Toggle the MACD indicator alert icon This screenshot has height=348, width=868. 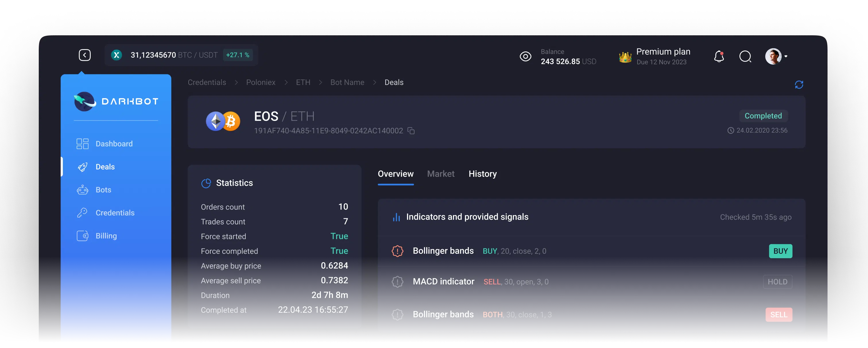[x=398, y=282]
